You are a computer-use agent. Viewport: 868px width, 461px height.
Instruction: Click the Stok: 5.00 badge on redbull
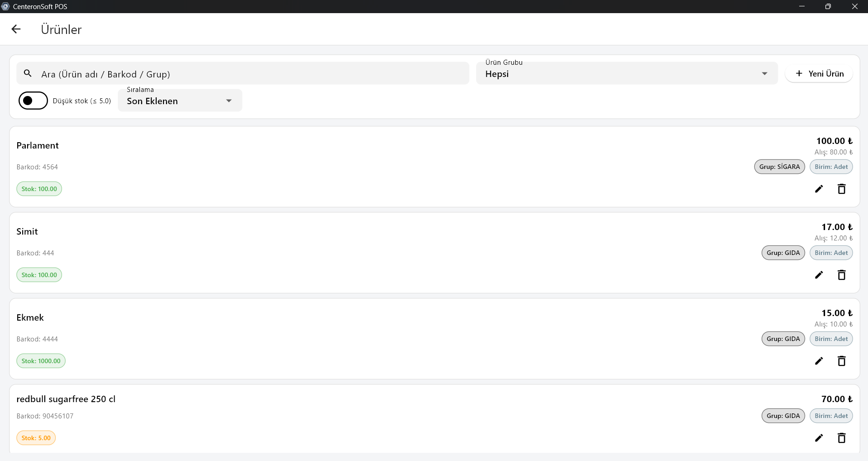pos(36,438)
